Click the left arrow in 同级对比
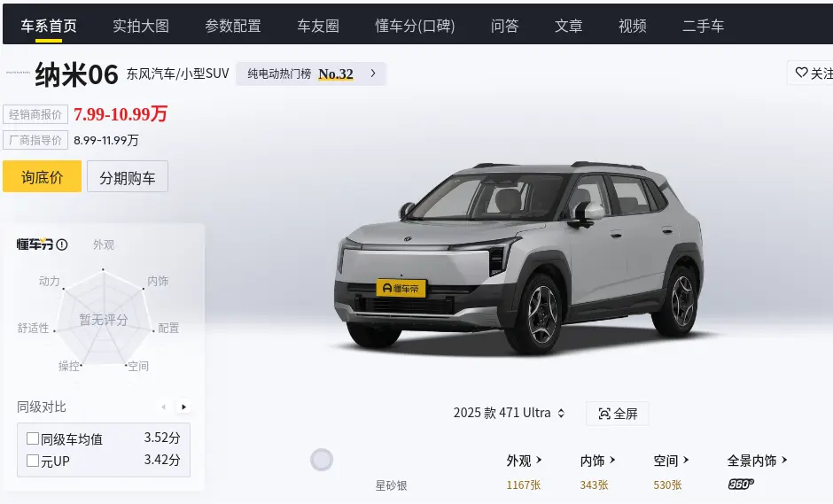The height and width of the screenshot is (504, 833). click(x=164, y=407)
